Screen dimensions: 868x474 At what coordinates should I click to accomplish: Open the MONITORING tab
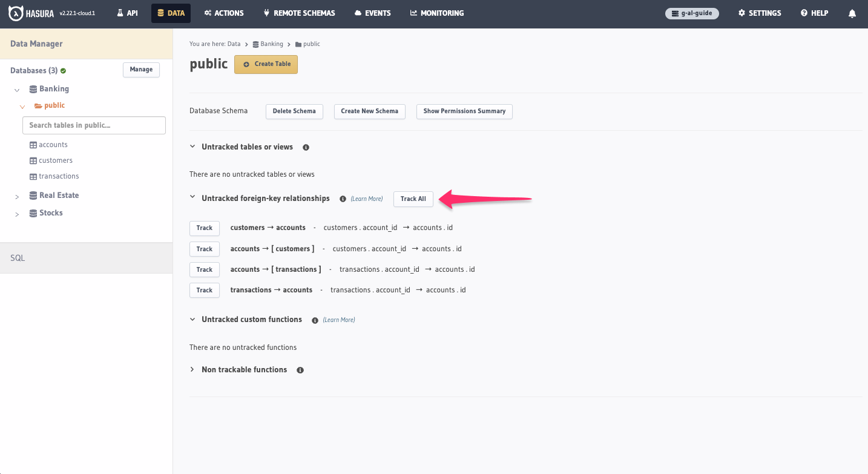[436, 13]
